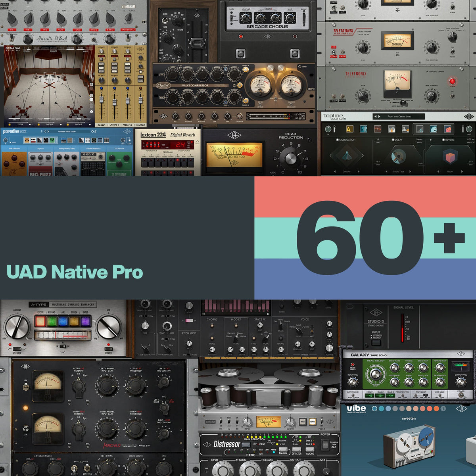Click the gold unicorn overdrive pedal in Paradise
The width and height of the screenshot is (476, 476).
pyautogui.click(x=13, y=164)
